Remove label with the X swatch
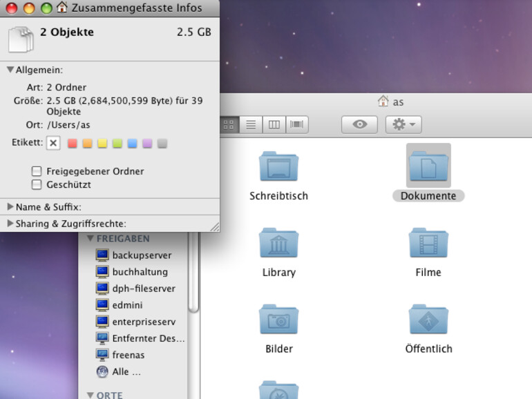The image size is (532, 399). click(53, 144)
